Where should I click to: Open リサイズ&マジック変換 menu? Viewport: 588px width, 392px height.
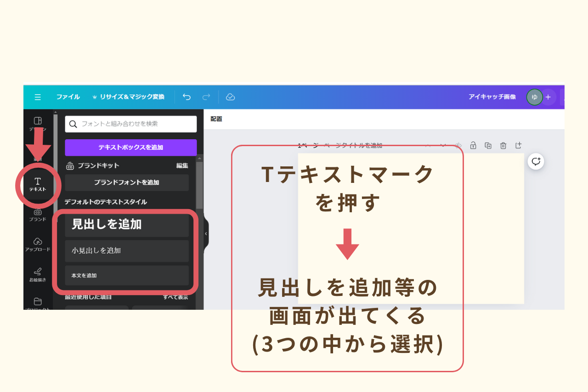click(x=128, y=97)
